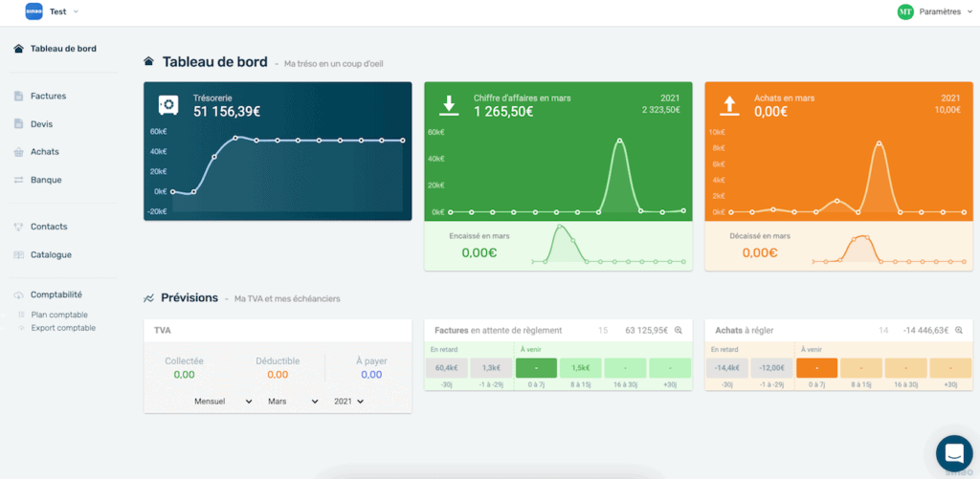Click the 1 265,50€ revenue amount
This screenshot has height=479, width=980.
[505, 112]
